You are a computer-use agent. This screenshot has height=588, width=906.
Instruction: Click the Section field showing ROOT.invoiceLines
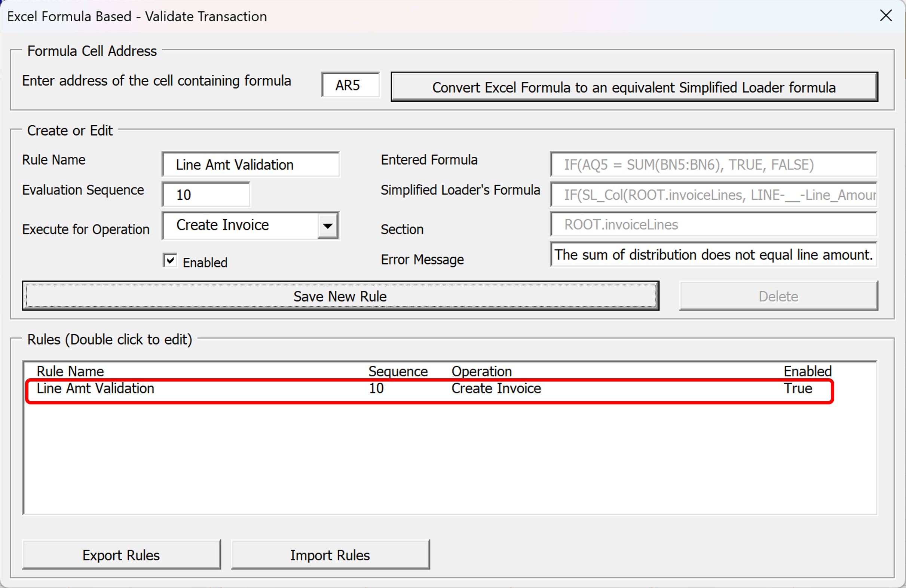713,224
